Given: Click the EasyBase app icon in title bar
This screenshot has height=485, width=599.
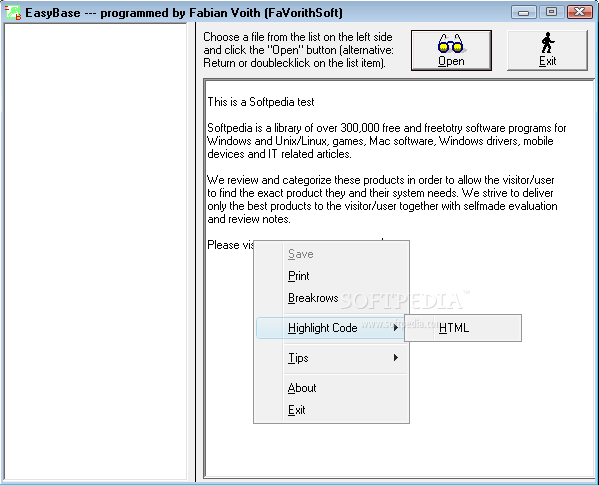Looking at the screenshot, I should [x=13, y=12].
